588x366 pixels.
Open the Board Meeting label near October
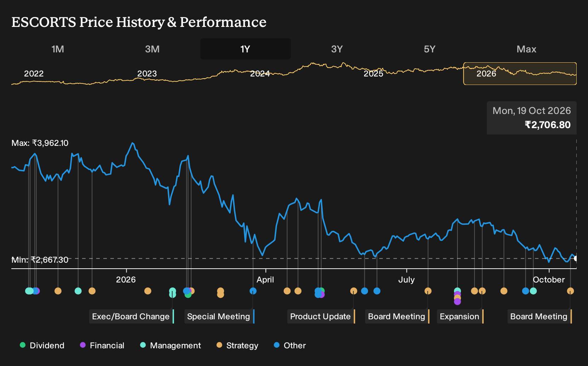tap(540, 316)
